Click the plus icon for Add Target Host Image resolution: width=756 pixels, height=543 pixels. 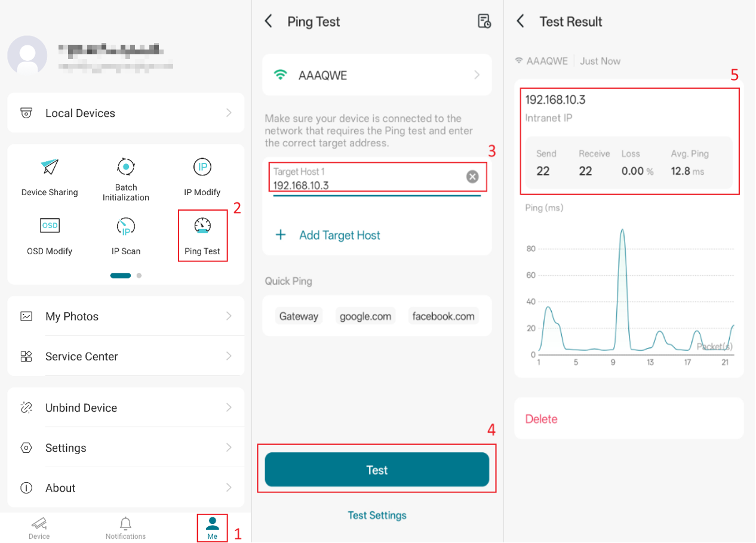click(x=280, y=235)
